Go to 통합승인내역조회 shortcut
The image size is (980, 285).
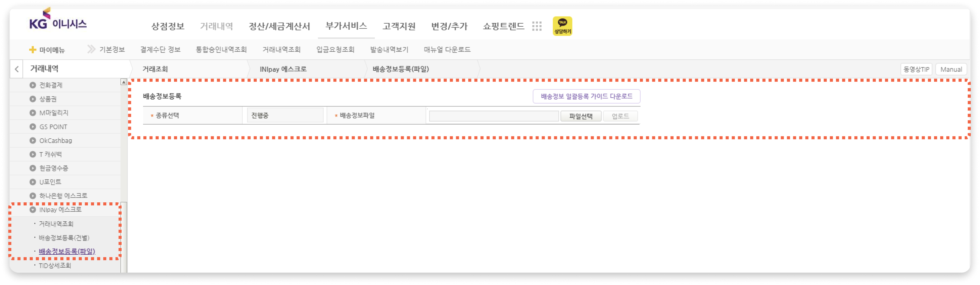221,49
